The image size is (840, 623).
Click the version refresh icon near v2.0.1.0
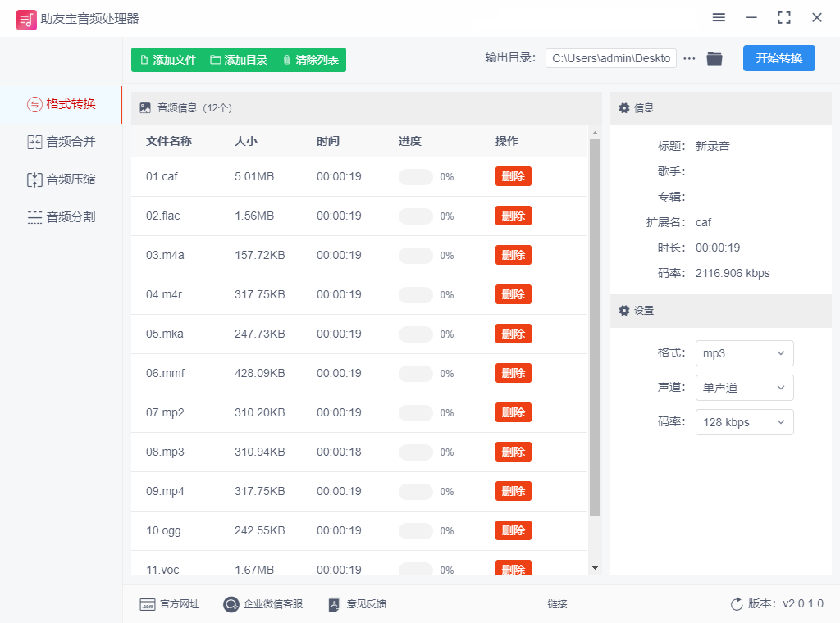click(x=736, y=603)
